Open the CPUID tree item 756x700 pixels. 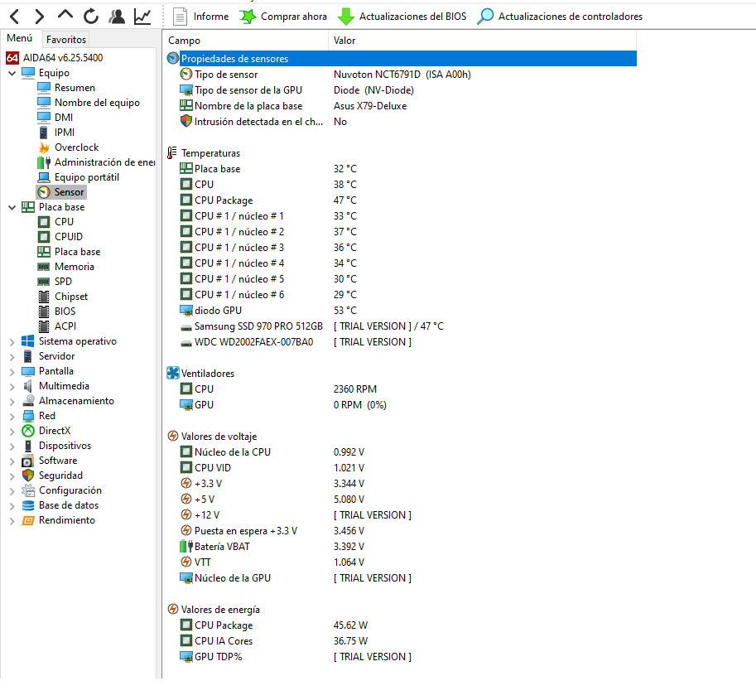60,238
